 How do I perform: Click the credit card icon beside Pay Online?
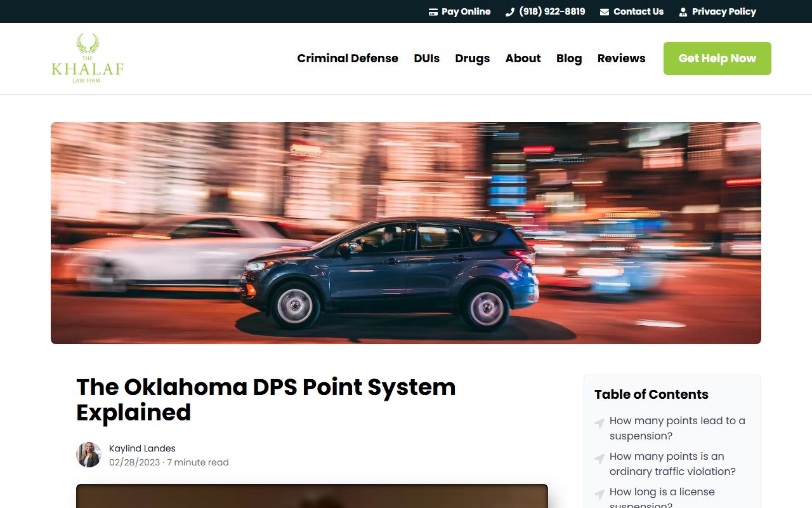click(433, 12)
